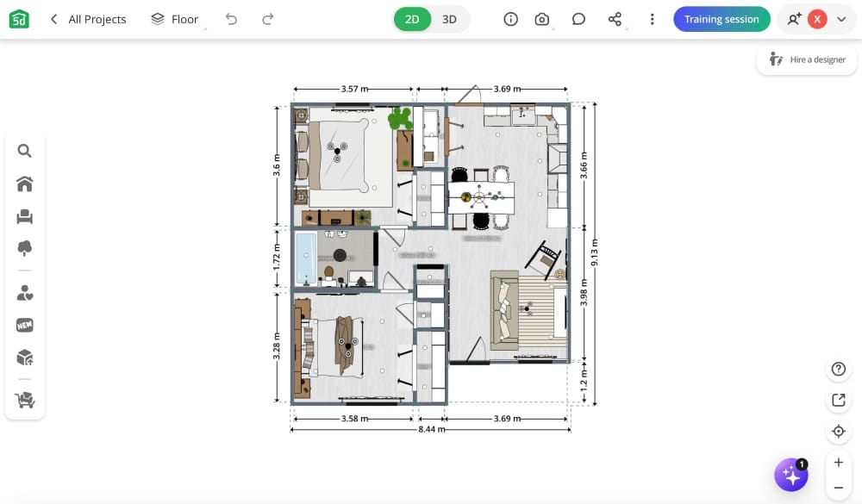Open the Furniture catalog icon

tap(24, 215)
